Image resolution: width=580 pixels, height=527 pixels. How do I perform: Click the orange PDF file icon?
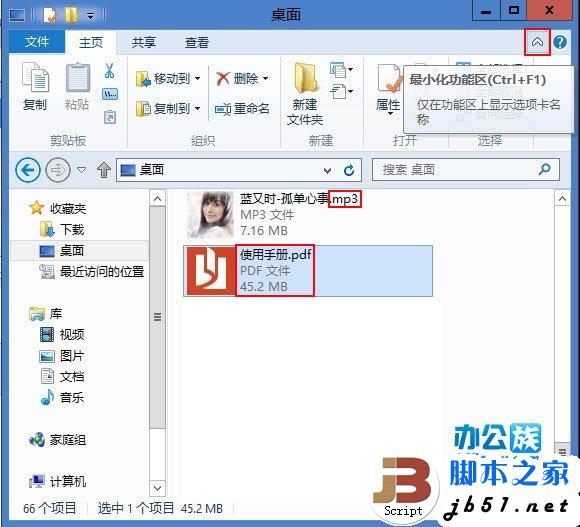coord(211,270)
